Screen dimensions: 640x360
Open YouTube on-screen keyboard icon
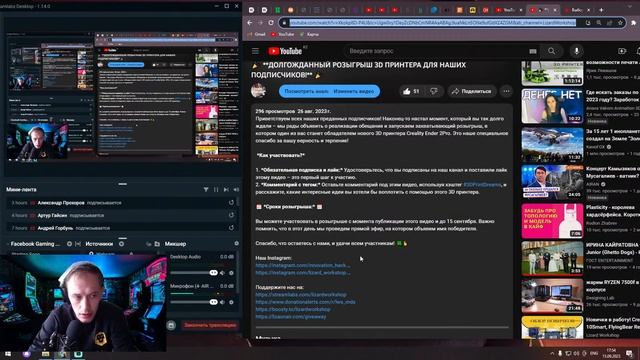coord(533,51)
